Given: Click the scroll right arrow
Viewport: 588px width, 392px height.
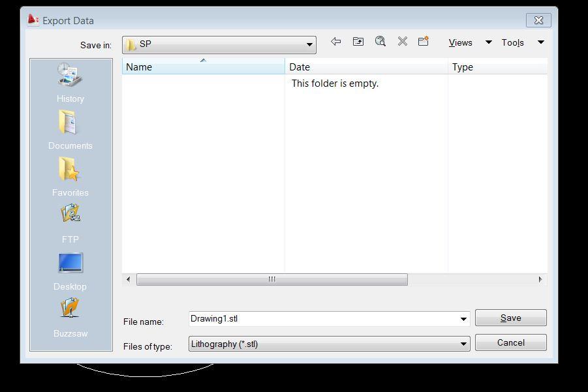Looking at the screenshot, I should coord(540,279).
